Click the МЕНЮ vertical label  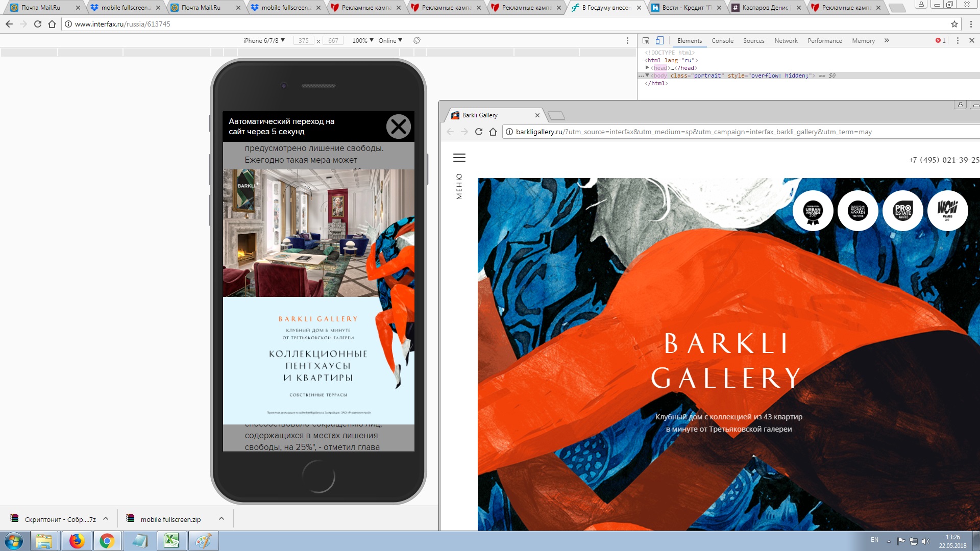point(459,186)
